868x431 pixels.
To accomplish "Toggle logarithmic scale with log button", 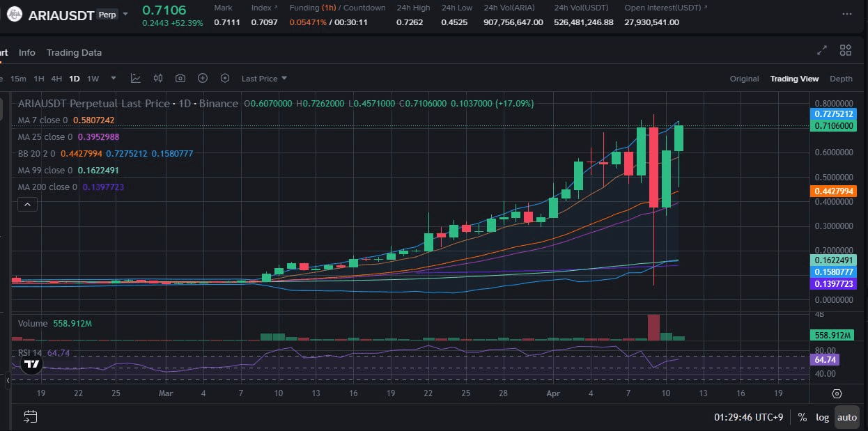I will tap(822, 416).
